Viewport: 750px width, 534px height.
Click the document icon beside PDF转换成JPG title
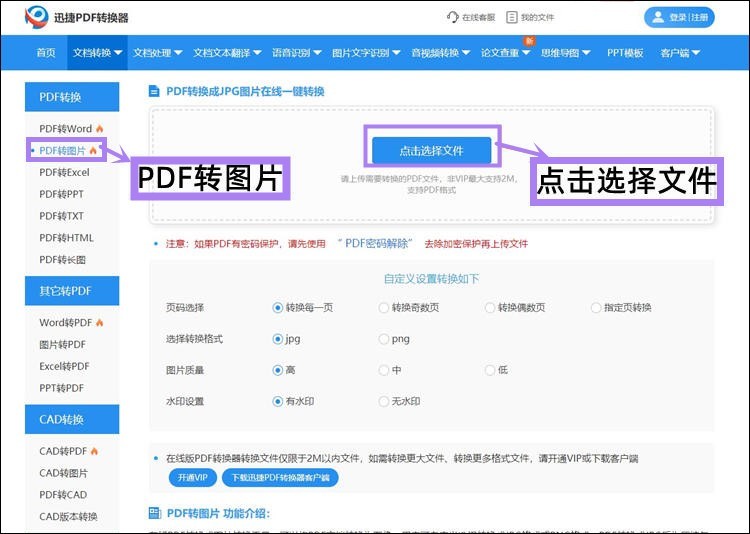154,91
